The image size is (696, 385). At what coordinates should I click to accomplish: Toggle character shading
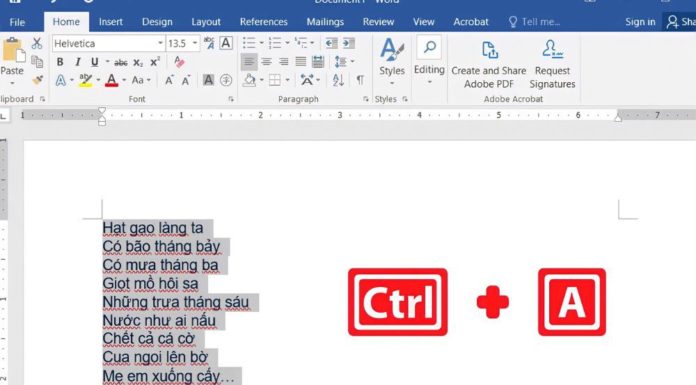pyautogui.click(x=208, y=80)
